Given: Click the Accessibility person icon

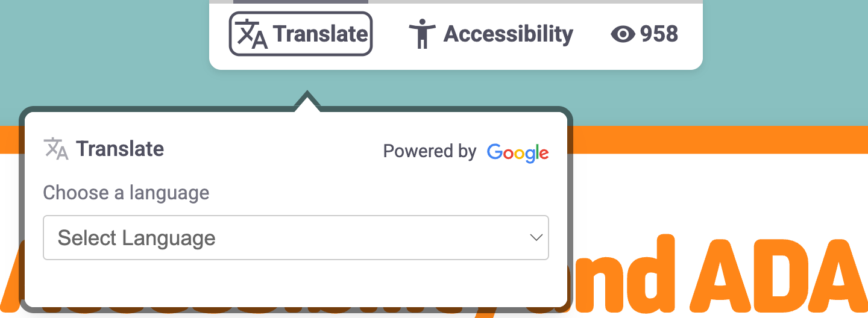Looking at the screenshot, I should point(422,34).
